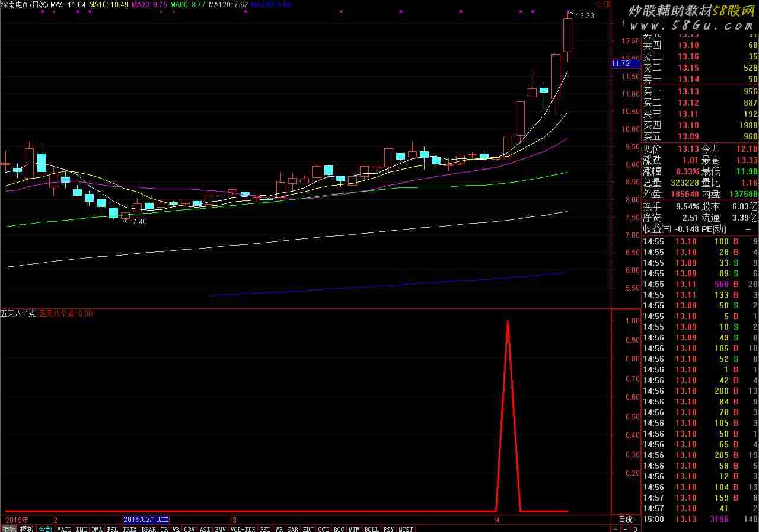This screenshot has height=532, width=759.
Task: Click the 买四 13.10 bid row
Action: tap(700, 125)
